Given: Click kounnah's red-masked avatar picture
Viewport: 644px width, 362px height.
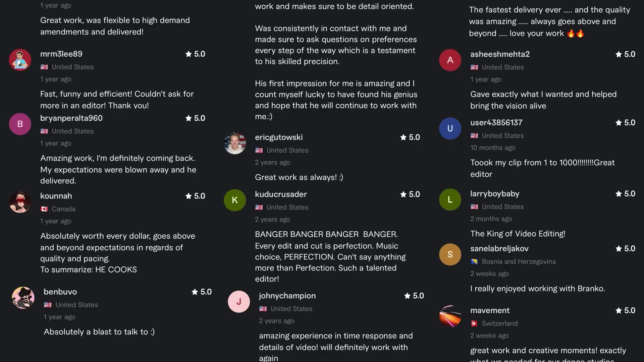Looking at the screenshot, I should [20, 202].
